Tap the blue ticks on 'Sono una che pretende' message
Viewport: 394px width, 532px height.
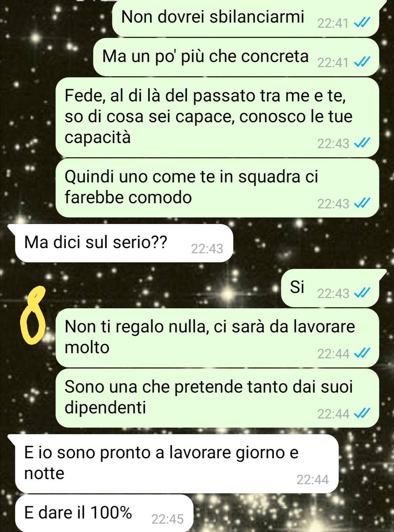[x=362, y=413]
